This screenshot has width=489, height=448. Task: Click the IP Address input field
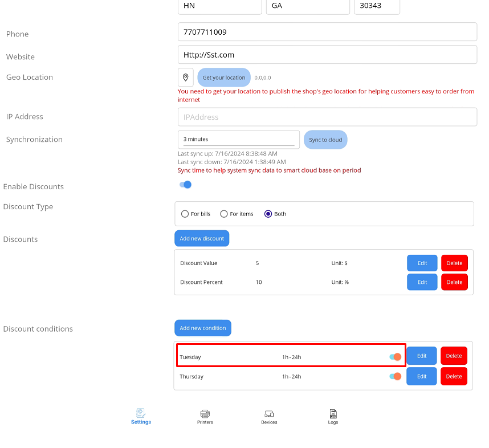[327, 117]
